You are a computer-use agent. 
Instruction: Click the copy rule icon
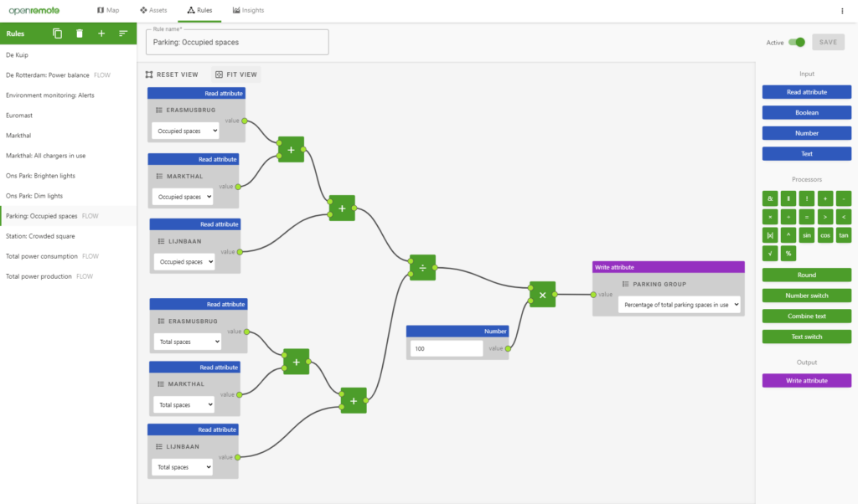(58, 33)
